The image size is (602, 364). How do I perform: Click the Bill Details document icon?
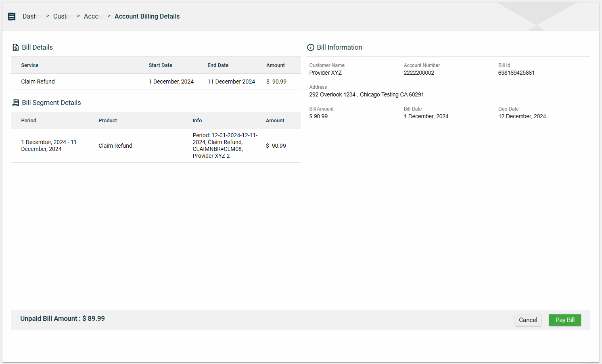[x=16, y=48]
